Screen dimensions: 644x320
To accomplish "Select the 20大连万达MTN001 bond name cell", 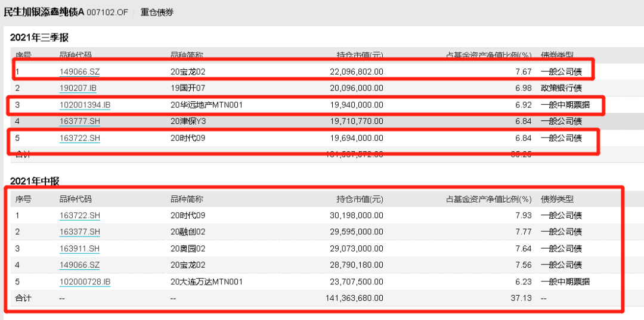I will (206, 281).
